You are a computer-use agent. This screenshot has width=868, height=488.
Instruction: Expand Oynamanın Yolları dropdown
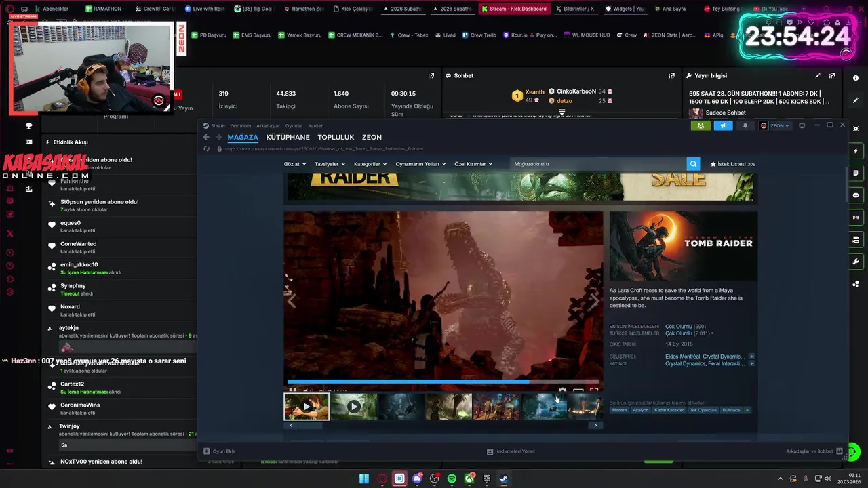[x=420, y=164]
